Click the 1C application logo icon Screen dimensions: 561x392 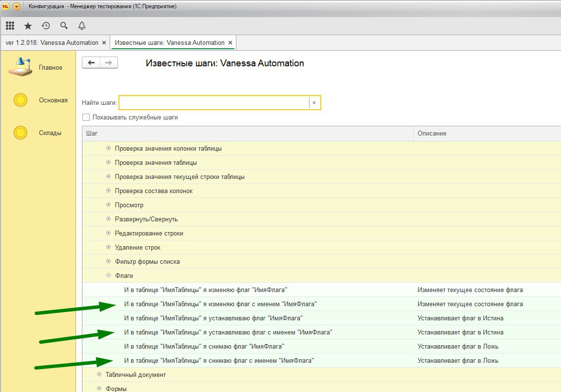click(5, 6)
